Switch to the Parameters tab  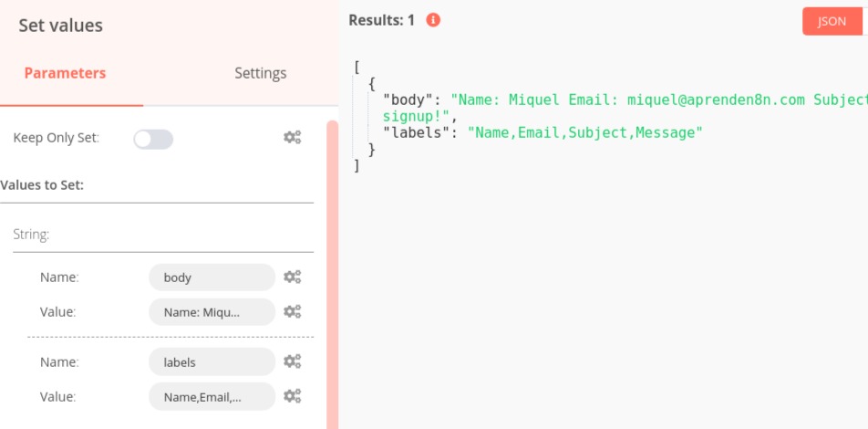point(65,73)
